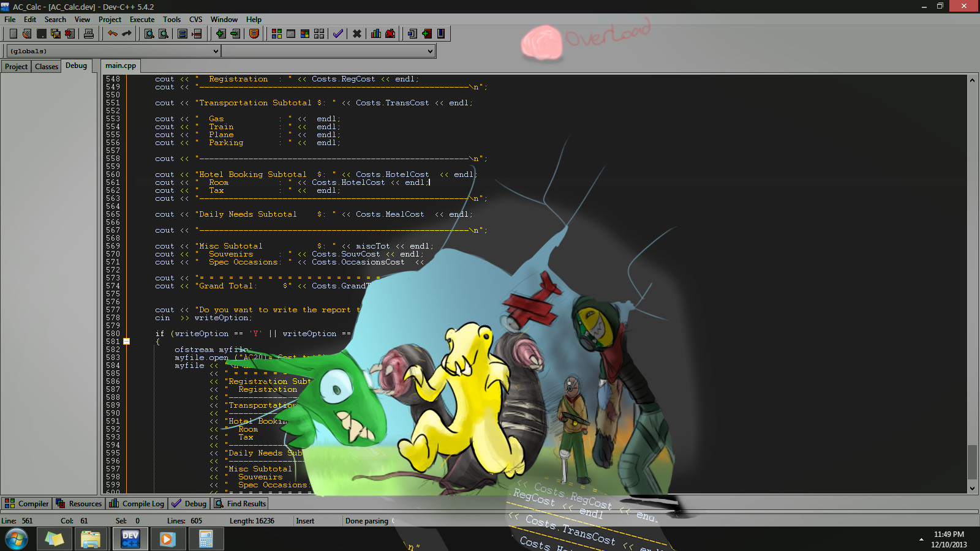
Task: Open the Execute menu
Action: 142,20
